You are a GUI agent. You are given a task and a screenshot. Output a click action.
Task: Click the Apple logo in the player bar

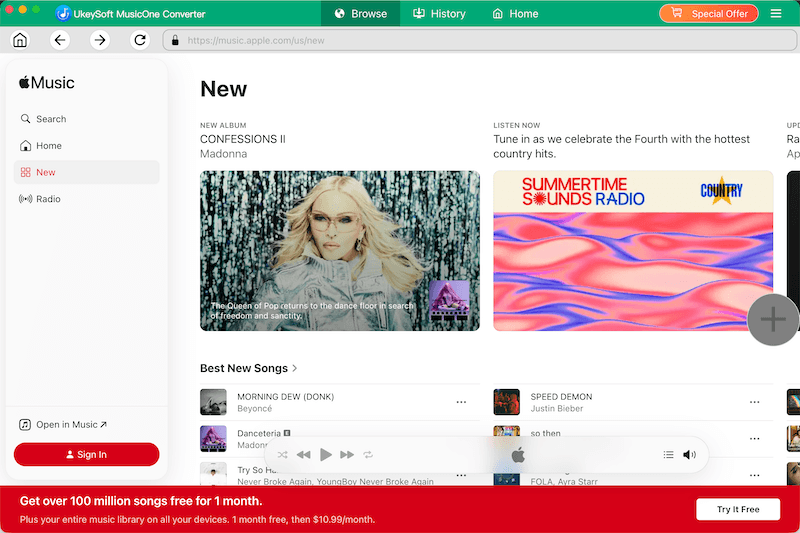518,454
